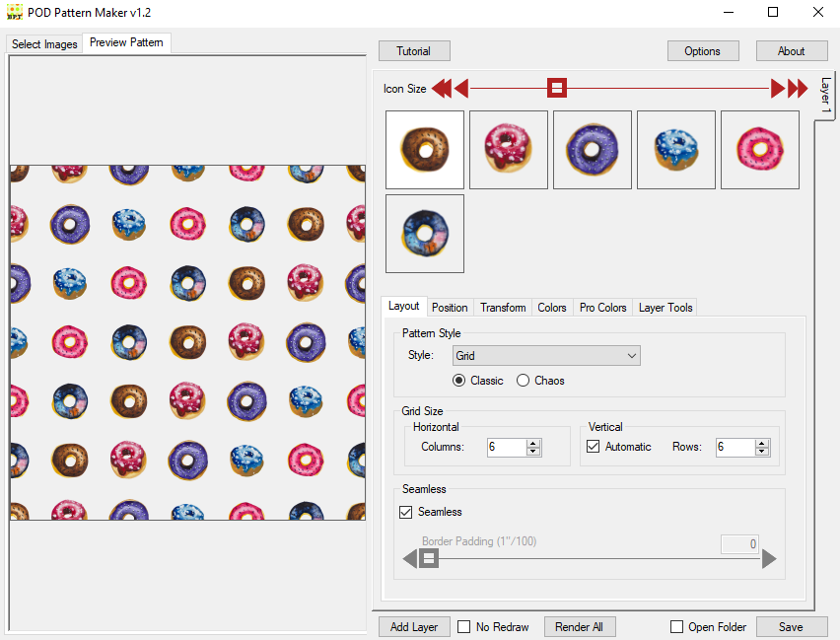Click the Add Layer button
The height and width of the screenshot is (640, 840).
tap(414, 626)
